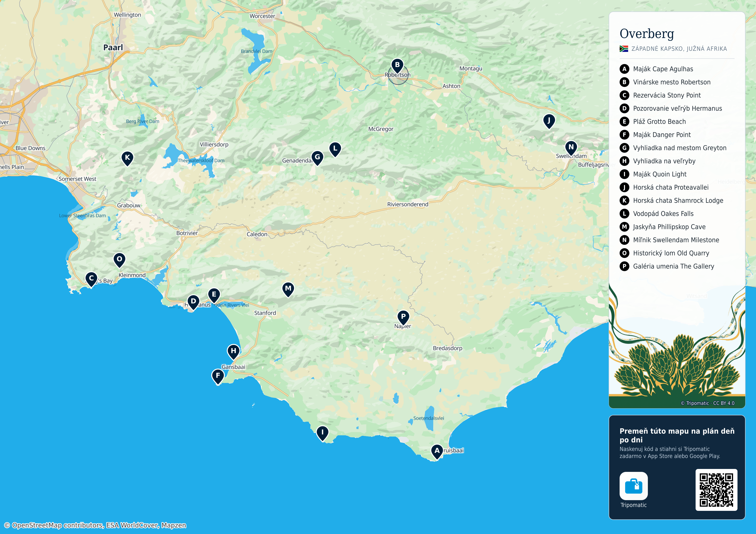Click the Tripomatic CC BY 4.0 credit
The width and height of the screenshot is (756, 534).
(x=708, y=403)
